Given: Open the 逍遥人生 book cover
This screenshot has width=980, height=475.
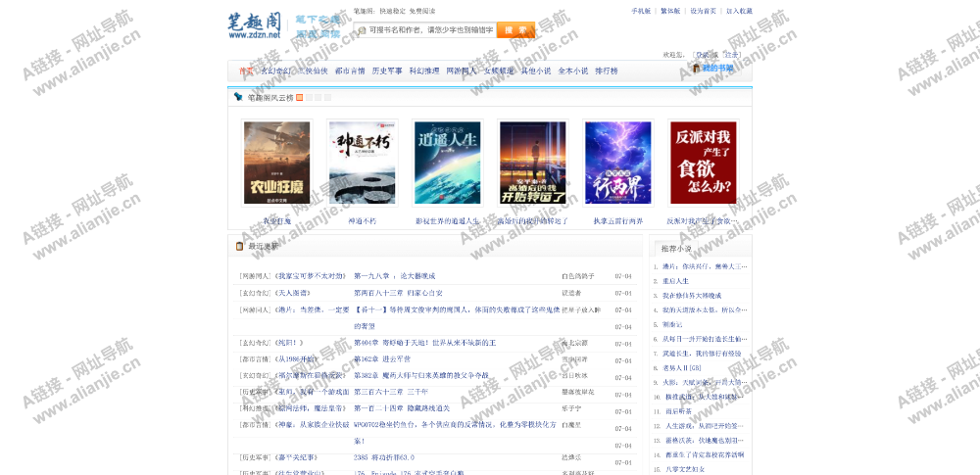Looking at the screenshot, I should click(448, 163).
